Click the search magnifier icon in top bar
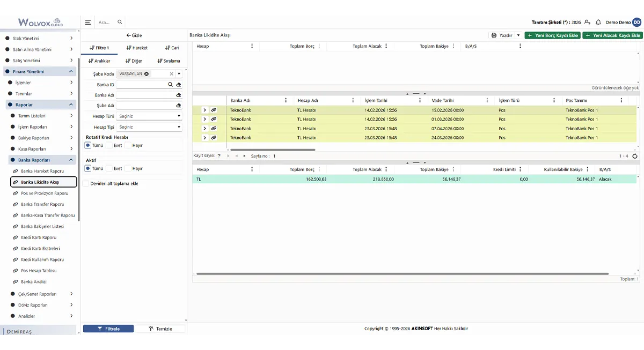Image resolution: width=644 pixels, height=350 pixels. (120, 23)
